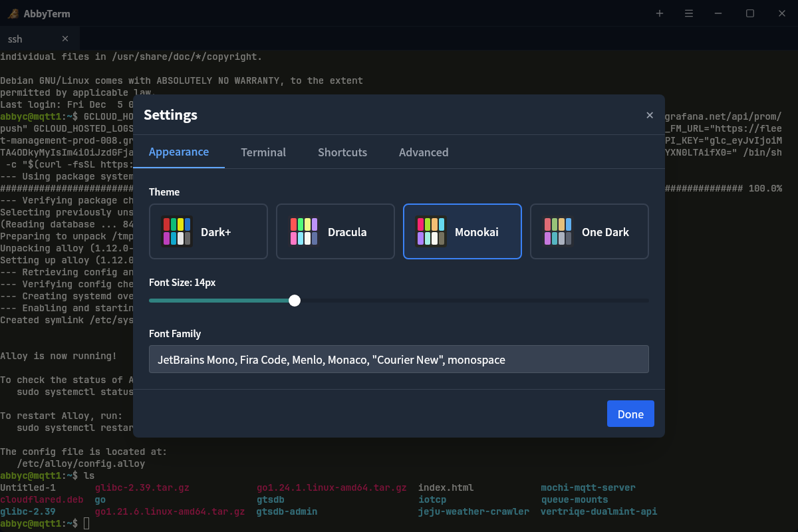The image size is (798, 532).
Task: Click the One Dark theme color palette icon
Action: [557, 231]
